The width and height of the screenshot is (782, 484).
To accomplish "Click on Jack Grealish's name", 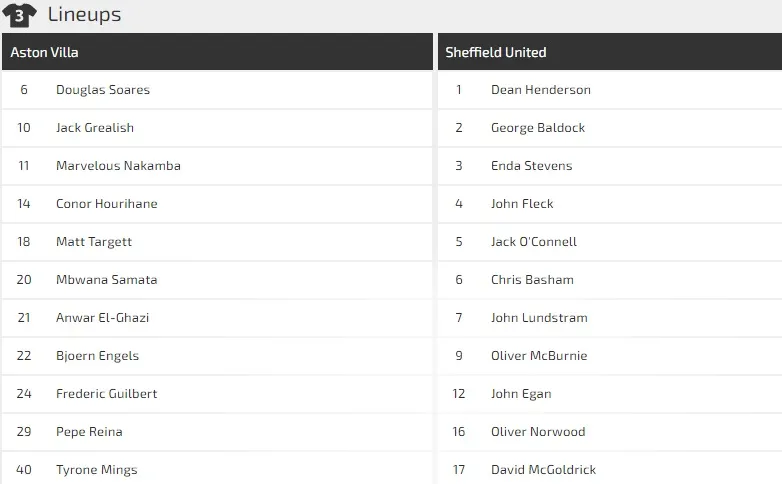I will click(x=95, y=128).
